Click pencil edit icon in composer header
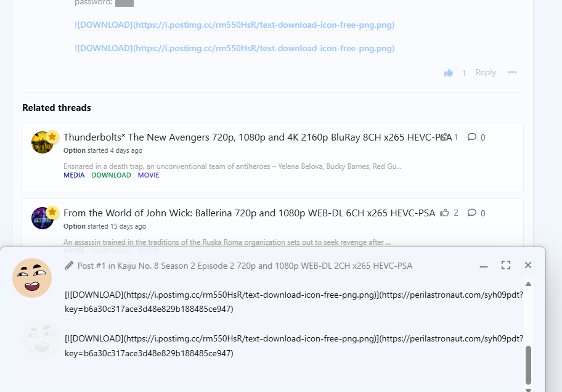This screenshot has width=562, height=392. [69, 266]
